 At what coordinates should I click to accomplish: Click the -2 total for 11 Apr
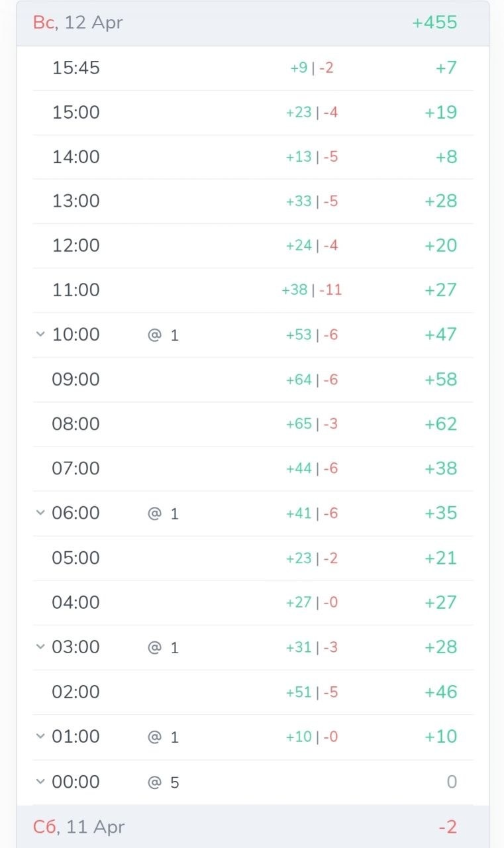(x=447, y=827)
